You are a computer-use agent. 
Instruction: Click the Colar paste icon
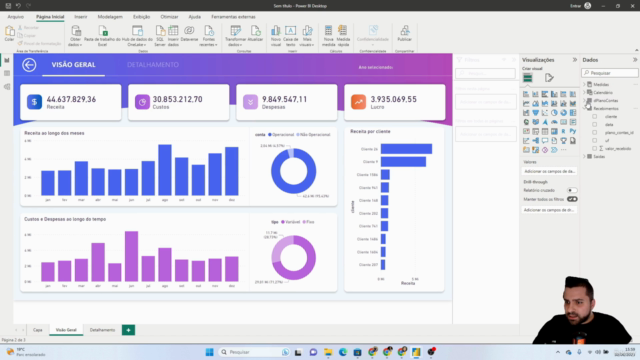[x=9, y=33]
